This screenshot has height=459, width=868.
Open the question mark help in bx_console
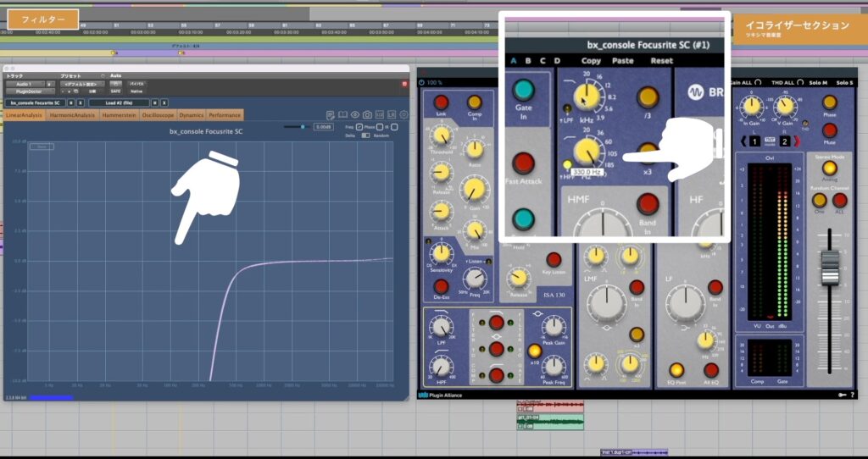point(853,395)
